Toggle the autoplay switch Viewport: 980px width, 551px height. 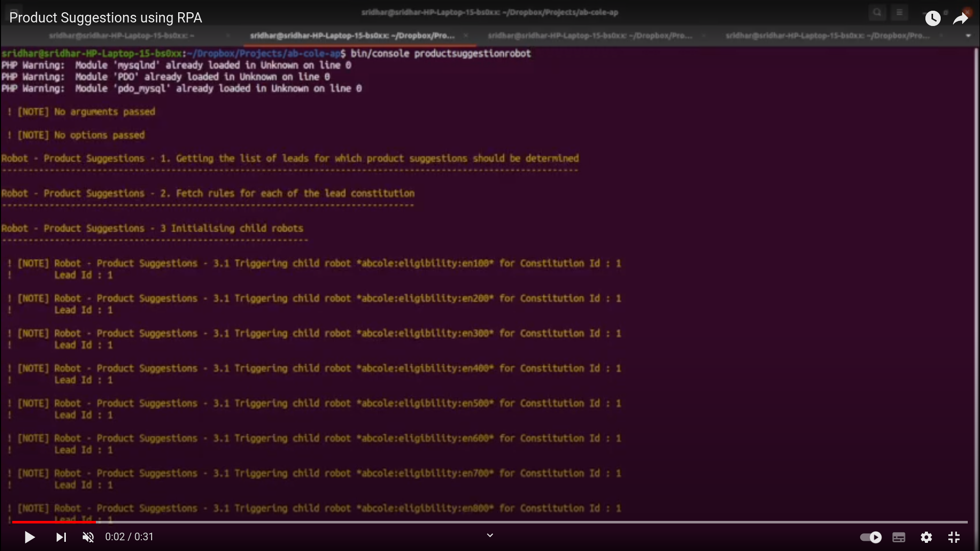(x=871, y=537)
